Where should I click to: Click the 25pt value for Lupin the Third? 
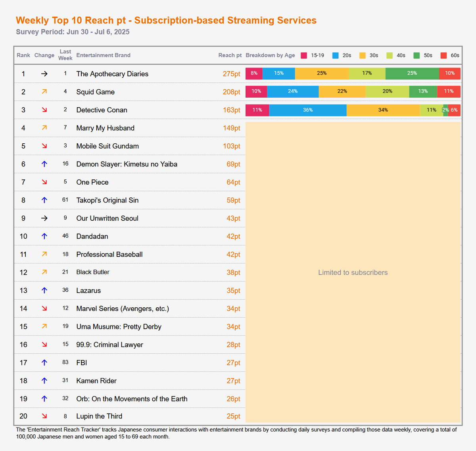(234, 416)
